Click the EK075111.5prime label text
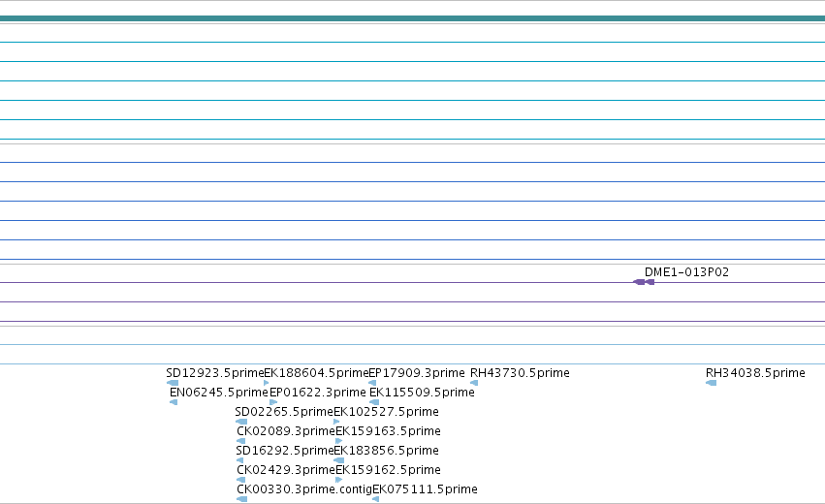This screenshot has height=504, width=825. 426,489
